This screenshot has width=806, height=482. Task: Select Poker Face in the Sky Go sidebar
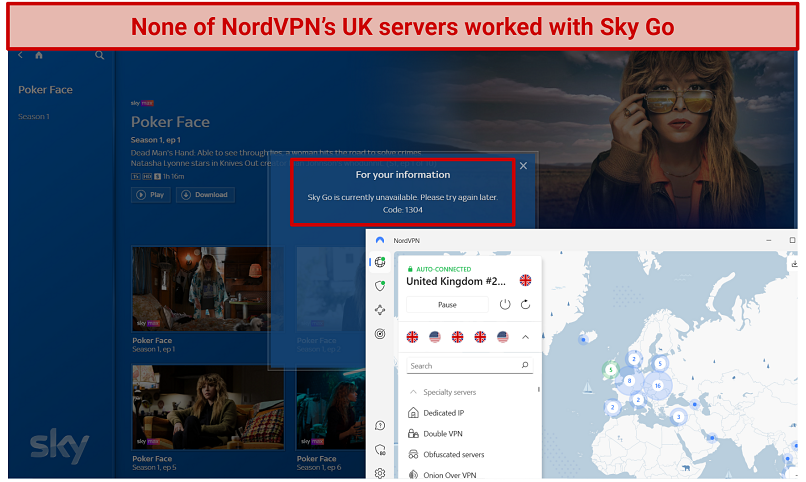coord(45,89)
